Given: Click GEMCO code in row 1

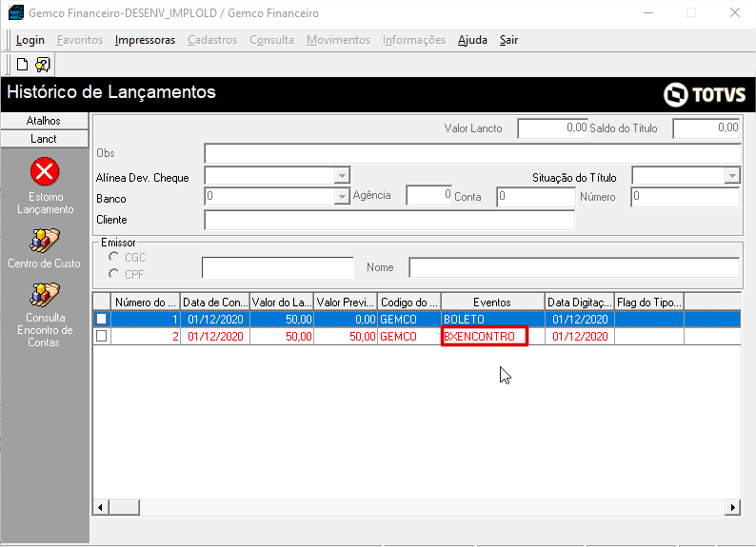Looking at the screenshot, I should (409, 319).
